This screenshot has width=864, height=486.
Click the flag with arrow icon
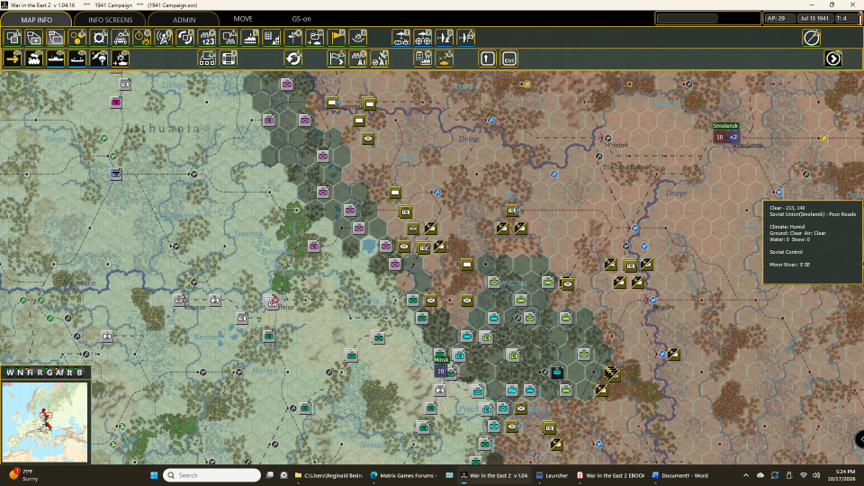[337, 58]
